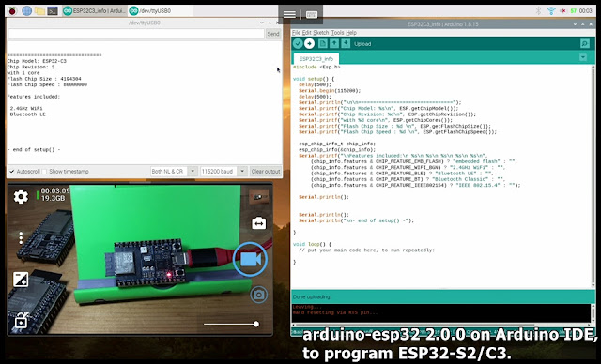The height and width of the screenshot is (364, 601).
Task: Open the gallery thumbnail in the camera preview
Action: coord(259,197)
